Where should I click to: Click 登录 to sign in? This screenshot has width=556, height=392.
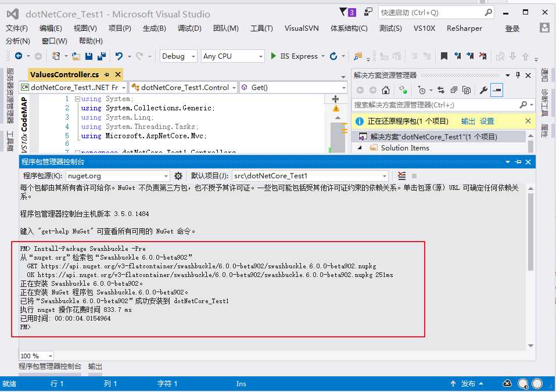pyautogui.click(x=512, y=28)
